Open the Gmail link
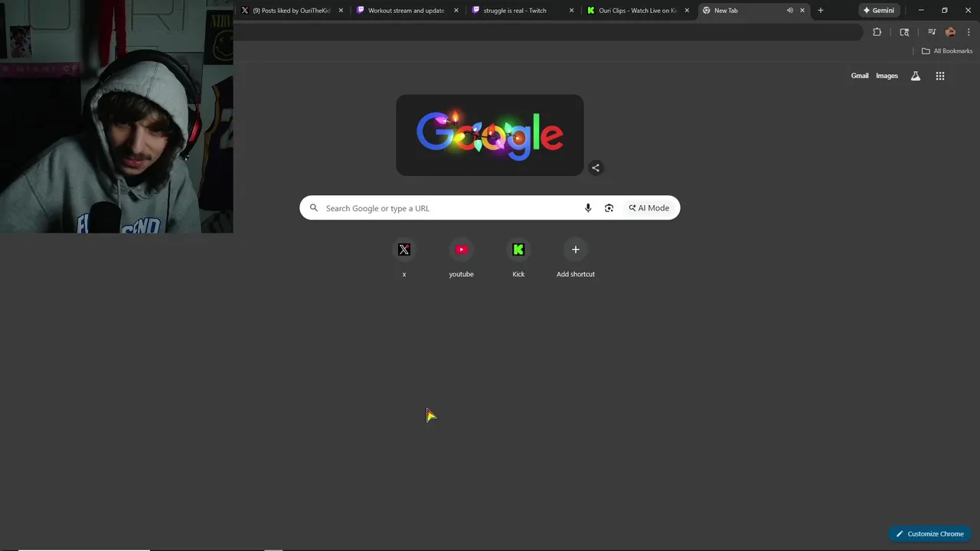The height and width of the screenshot is (551, 980). coord(860,76)
